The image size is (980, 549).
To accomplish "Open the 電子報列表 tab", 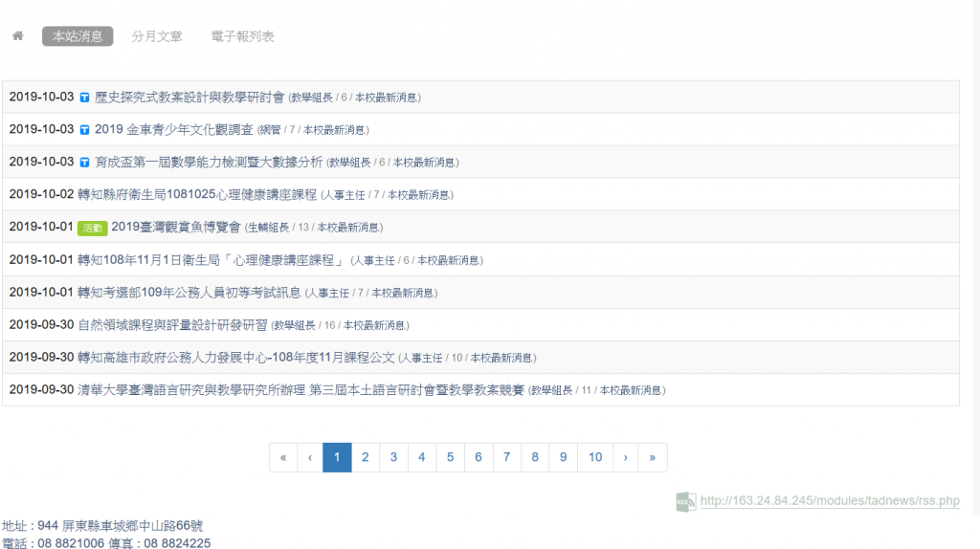I will [243, 36].
